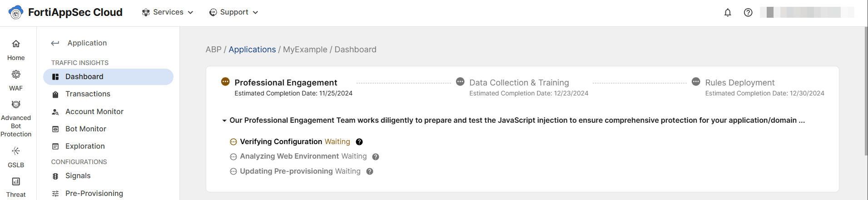
Task: Show help for Updating Pre-provisioning
Action: 370,171
